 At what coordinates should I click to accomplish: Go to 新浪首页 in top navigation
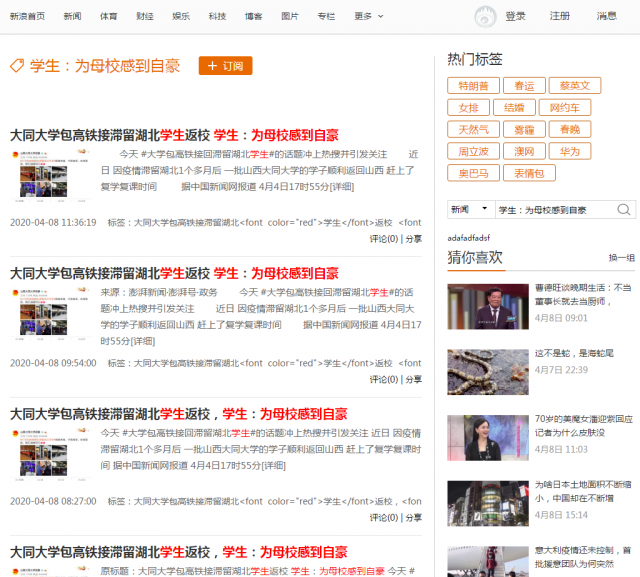coord(27,16)
